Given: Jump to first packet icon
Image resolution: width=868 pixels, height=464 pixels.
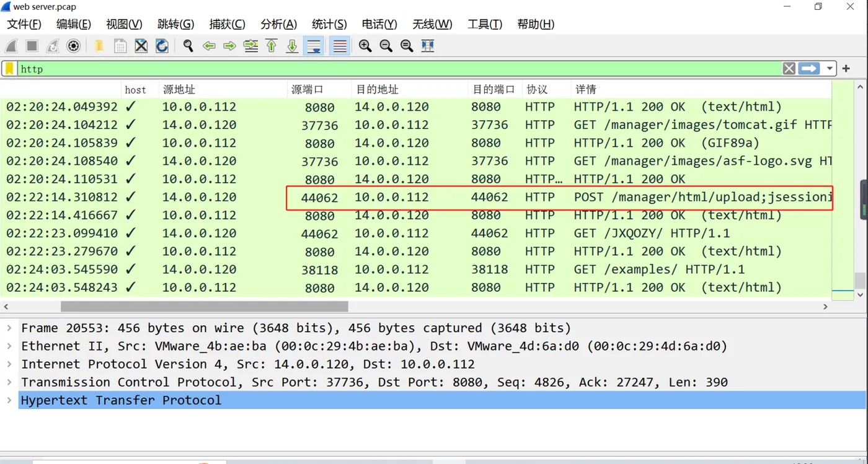Looking at the screenshot, I should tap(272, 46).
